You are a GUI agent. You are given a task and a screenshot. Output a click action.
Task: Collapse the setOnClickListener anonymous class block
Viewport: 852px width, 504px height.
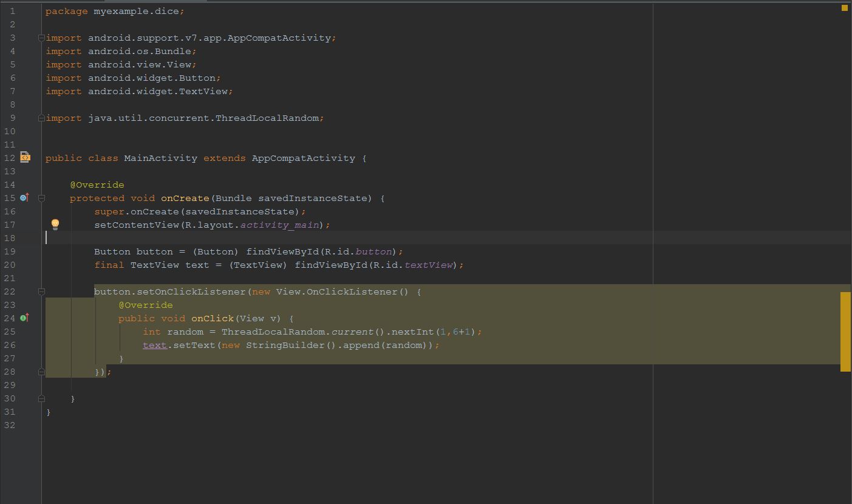tap(41, 291)
